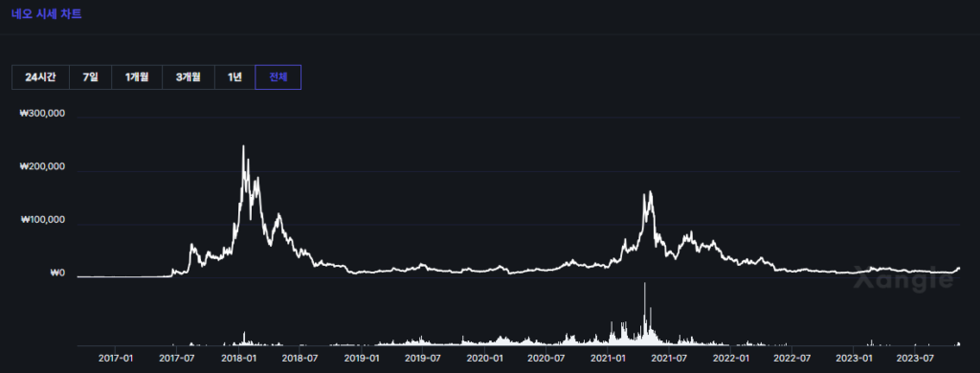Click the 2019-01 date label

[x=362, y=359]
